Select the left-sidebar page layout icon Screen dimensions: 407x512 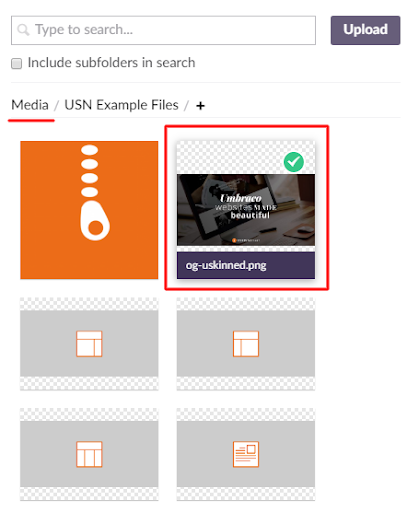coord(246,344)
